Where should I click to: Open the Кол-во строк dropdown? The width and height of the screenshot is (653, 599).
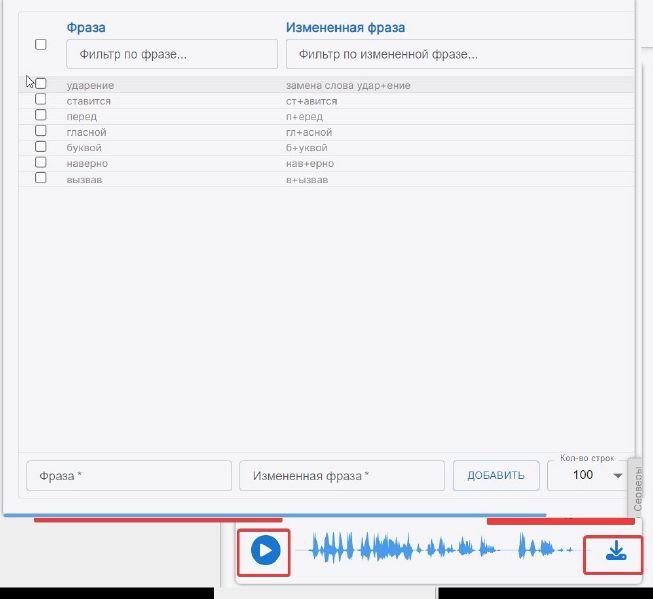588,475
